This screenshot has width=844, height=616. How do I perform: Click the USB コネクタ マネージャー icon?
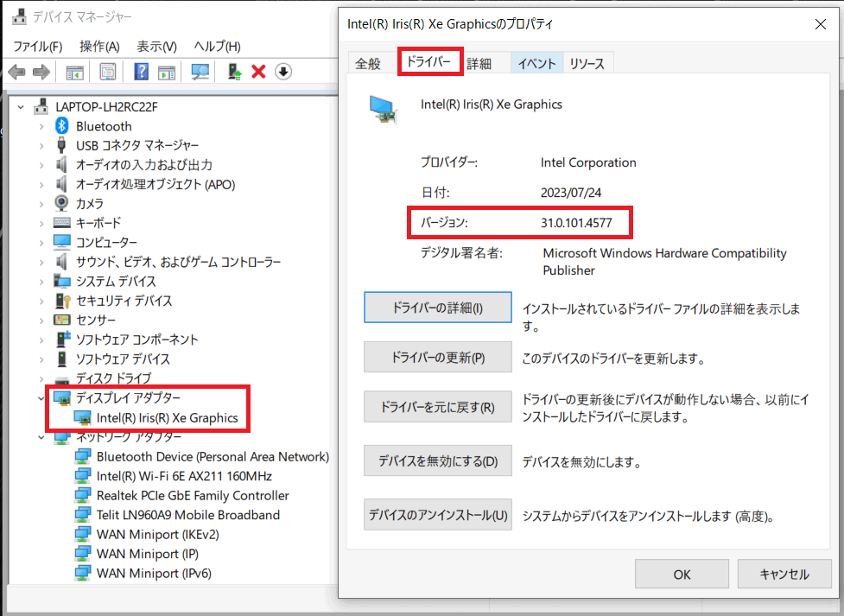(x=62, y=145)
